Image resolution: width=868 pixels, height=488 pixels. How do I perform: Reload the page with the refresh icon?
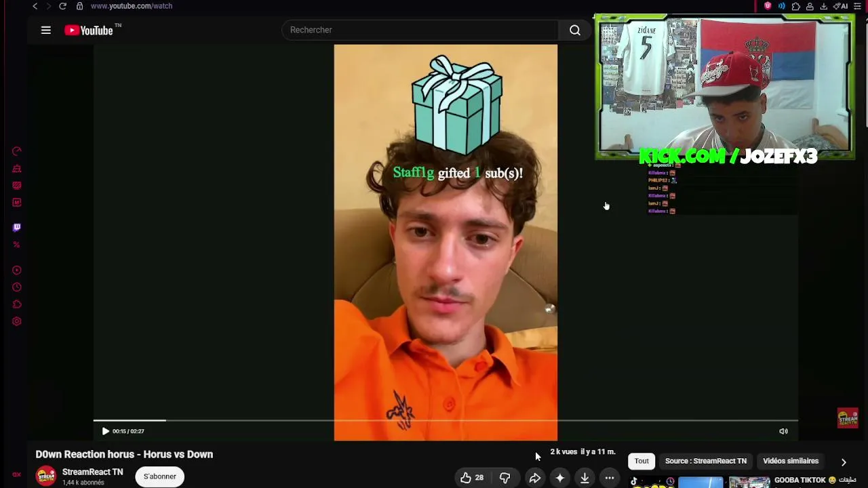(x=62, y=6)
